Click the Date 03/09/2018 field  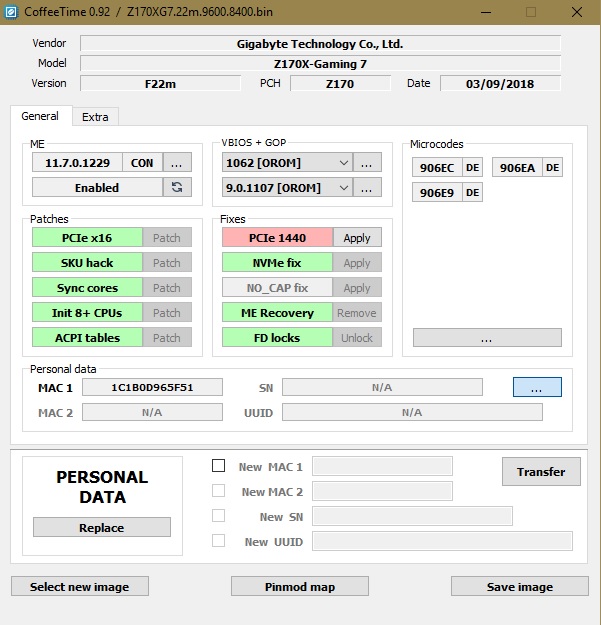[x=500, y=83]
